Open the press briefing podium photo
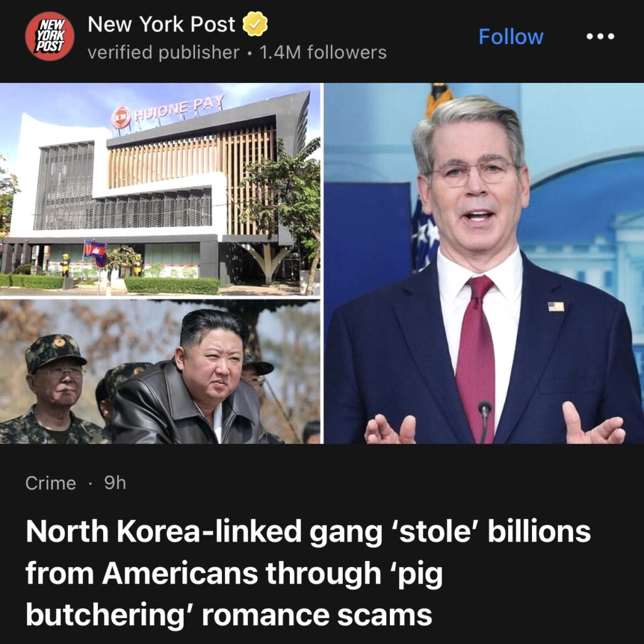Image resolution: width=644 pixels, height=644 pixels. point(484,264)
